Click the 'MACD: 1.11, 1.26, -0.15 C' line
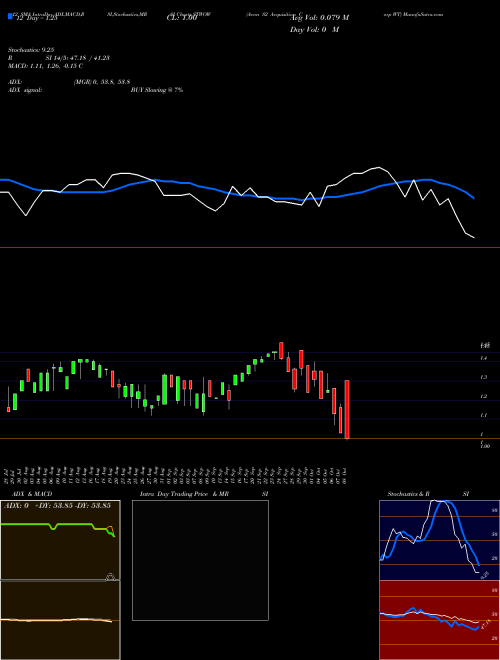 pyautogui.click(x=45, y=66)
